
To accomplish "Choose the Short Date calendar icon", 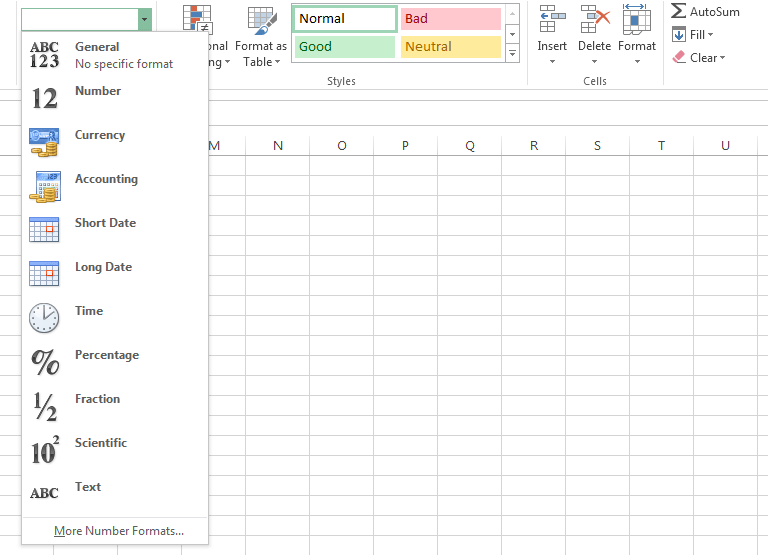I will [x=44, y=230].
